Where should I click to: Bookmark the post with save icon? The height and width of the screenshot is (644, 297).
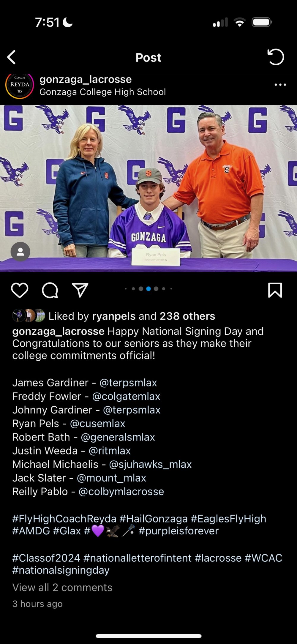pos(275,290)
